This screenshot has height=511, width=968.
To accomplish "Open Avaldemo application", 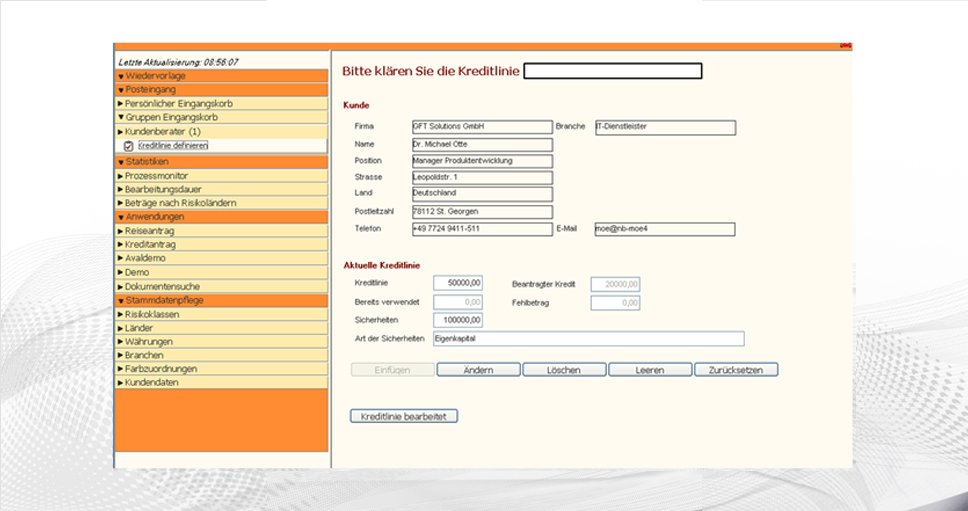I will click(x=221, y=258).
